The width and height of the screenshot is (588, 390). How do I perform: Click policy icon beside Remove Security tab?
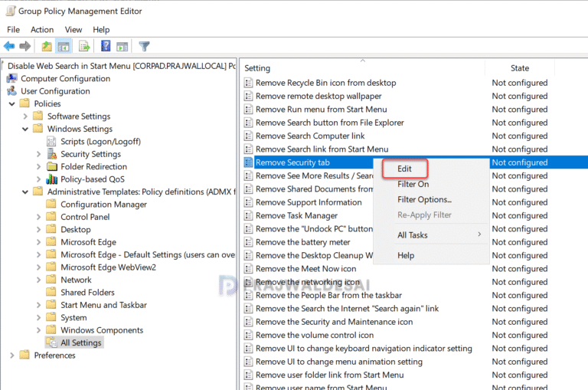(x=248, y=162)
